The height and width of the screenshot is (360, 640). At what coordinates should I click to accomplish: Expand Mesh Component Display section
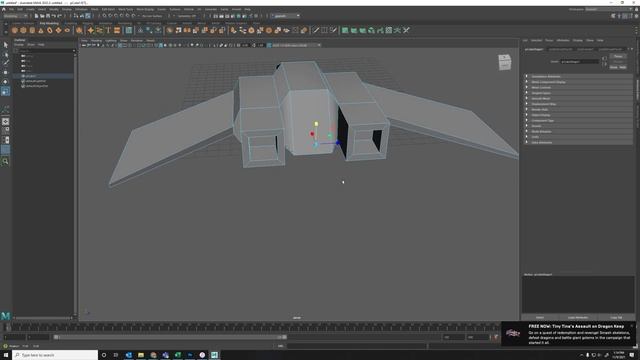578,82
